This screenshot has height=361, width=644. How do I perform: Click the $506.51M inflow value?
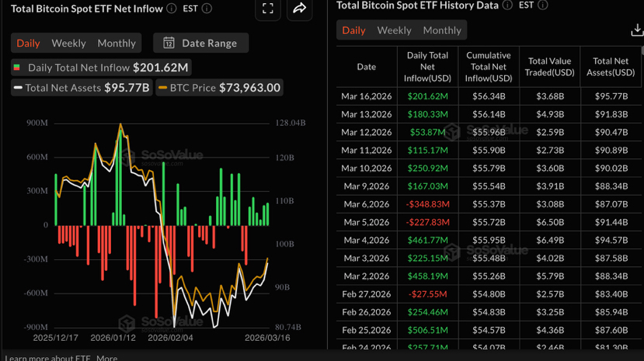[427, 331]
